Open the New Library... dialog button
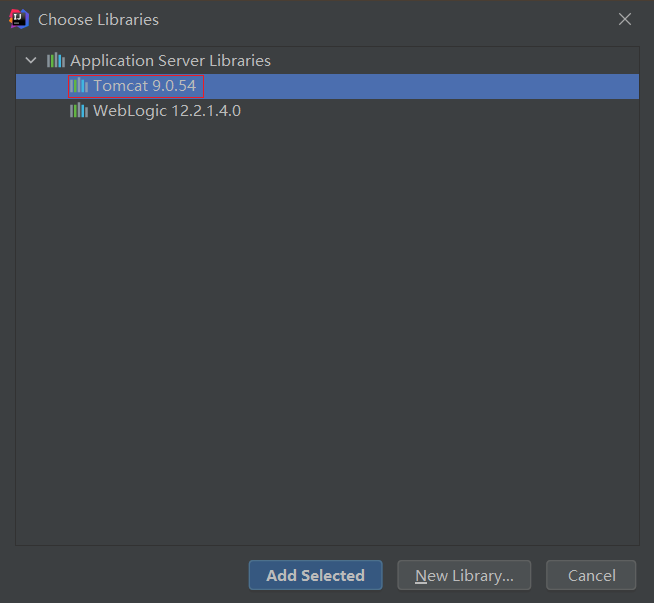The height and width of the screenshot is (603, 654). tap(464, 575)
